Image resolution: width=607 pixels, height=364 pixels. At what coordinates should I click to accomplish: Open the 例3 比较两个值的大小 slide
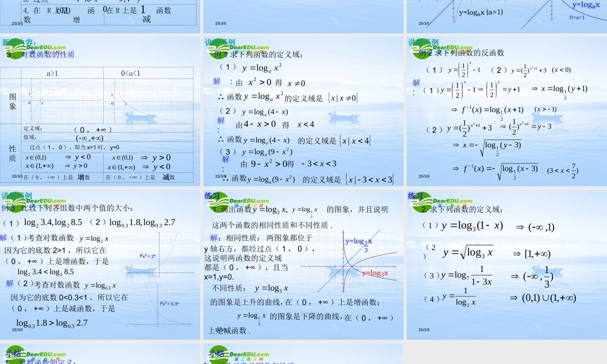[100, 265]
